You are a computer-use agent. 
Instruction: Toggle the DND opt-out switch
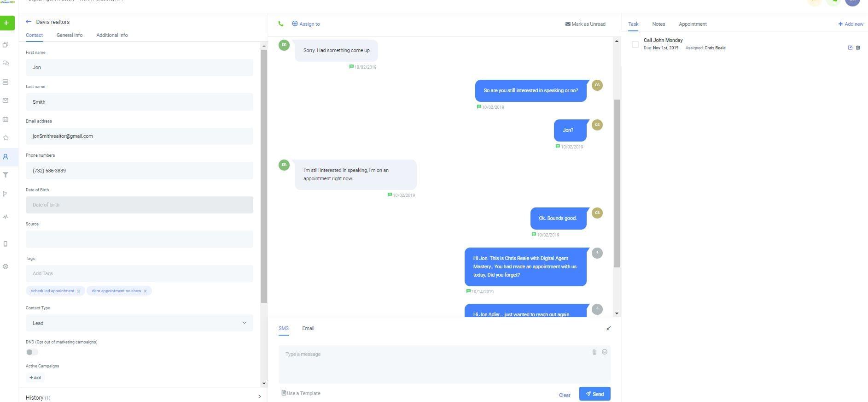point(32,352)
